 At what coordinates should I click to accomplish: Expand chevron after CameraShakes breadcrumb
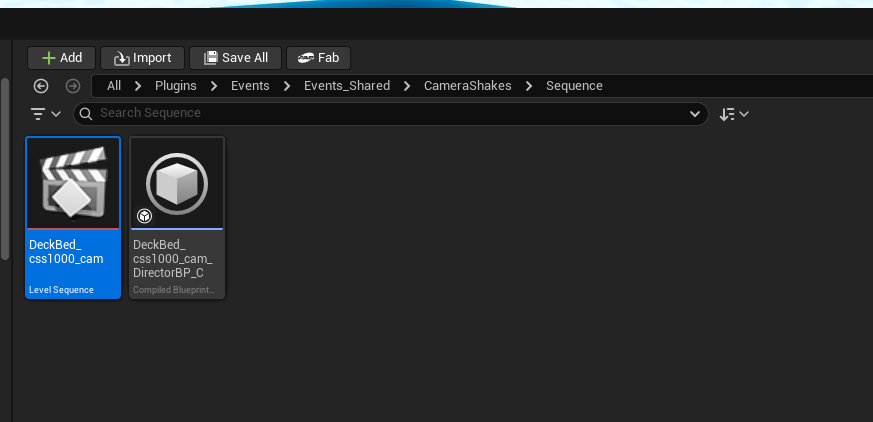pos(528,86)
